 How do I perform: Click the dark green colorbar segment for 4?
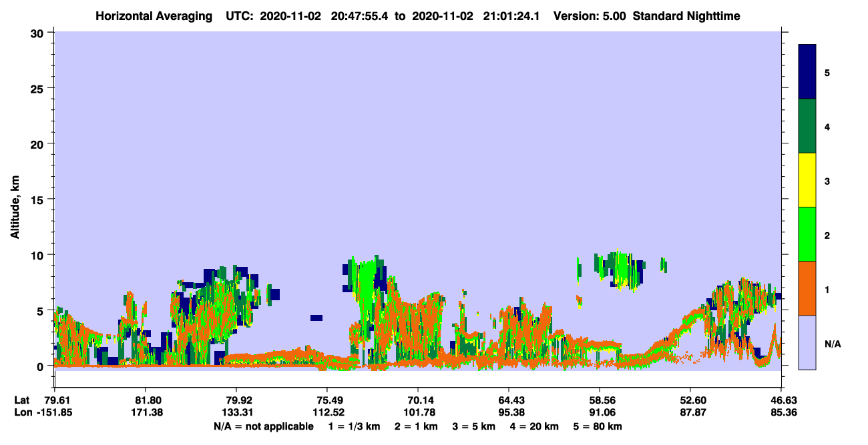[x=807, y=126]
